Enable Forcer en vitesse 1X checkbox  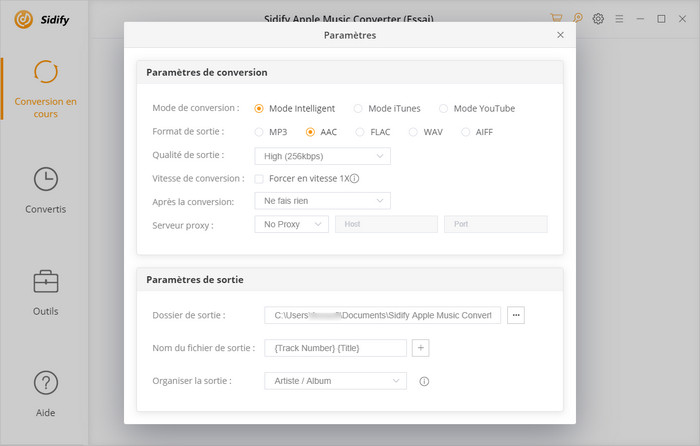tap(259, 179)
